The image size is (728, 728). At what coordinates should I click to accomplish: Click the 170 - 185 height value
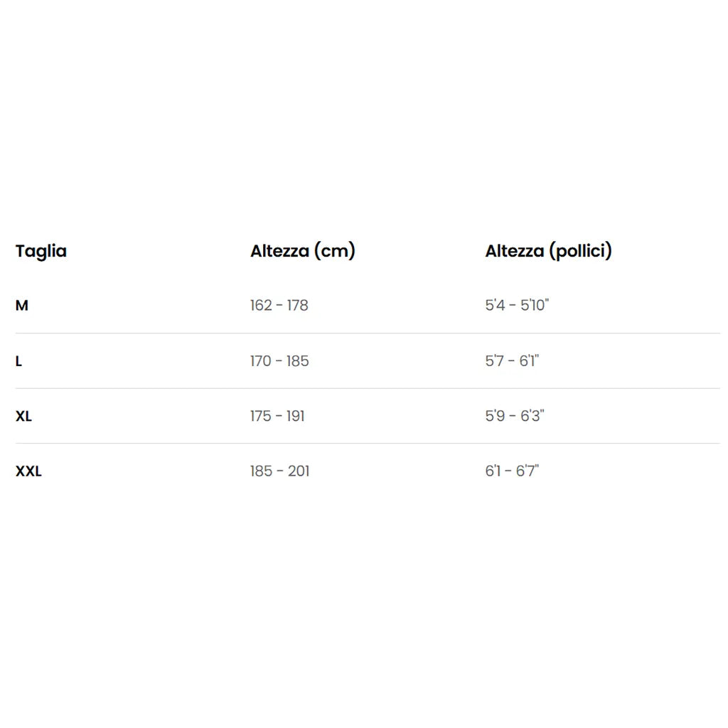(x=279, y=361)
